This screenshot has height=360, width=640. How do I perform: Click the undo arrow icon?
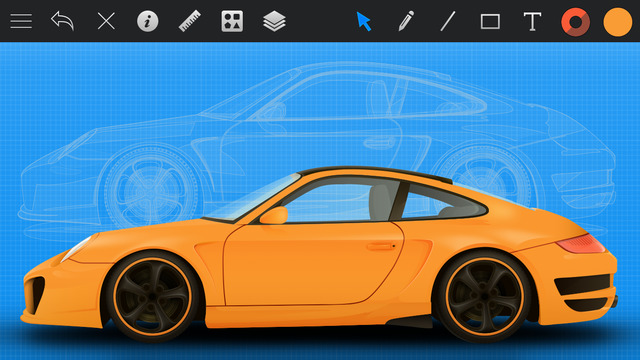(62, 21)
